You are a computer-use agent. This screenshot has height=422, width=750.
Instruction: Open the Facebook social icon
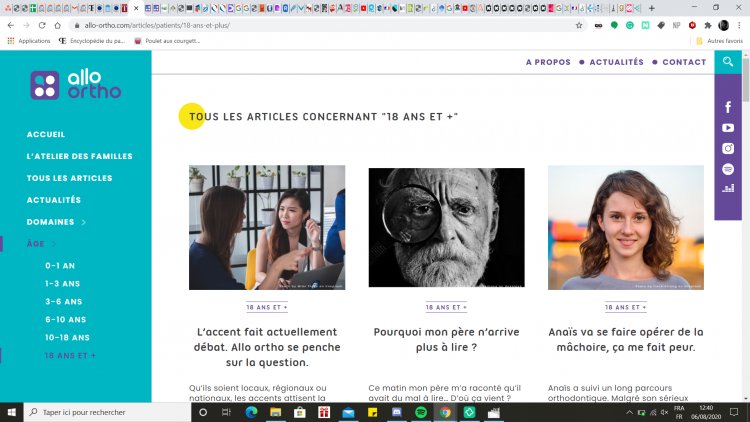[x=728, y=107]
